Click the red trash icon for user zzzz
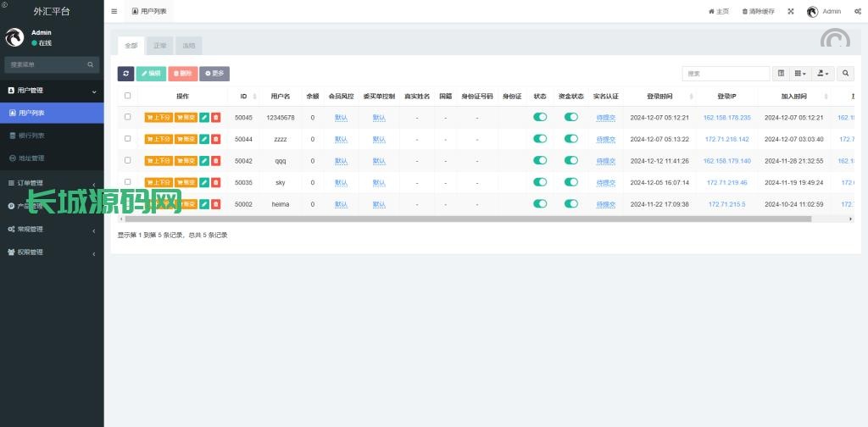Image resolution: width=868 pixels, height=427 pixels. pos(215,139)
